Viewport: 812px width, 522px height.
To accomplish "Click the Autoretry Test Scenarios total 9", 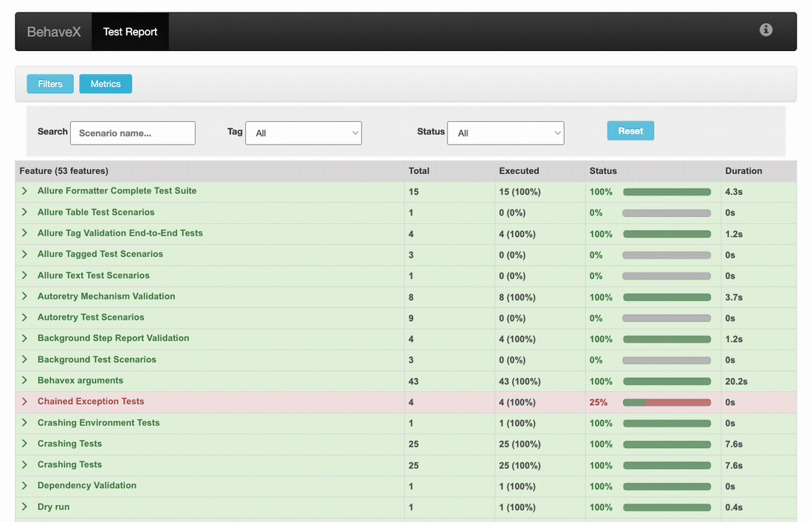I will click(411, 318).
